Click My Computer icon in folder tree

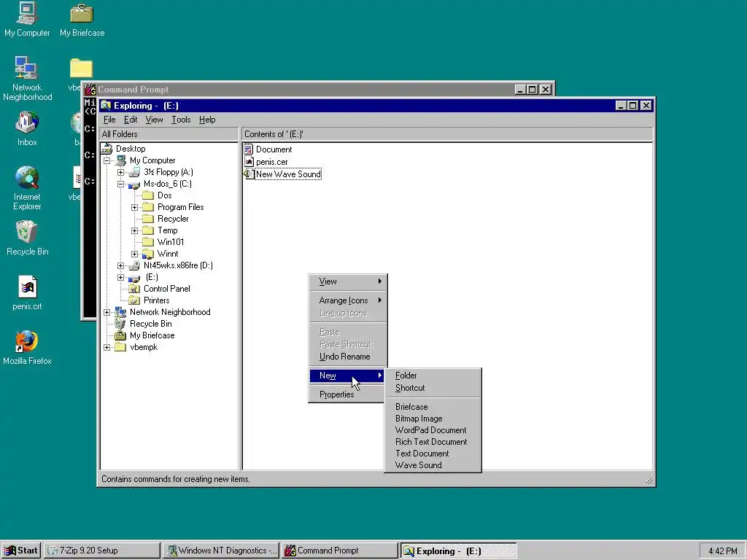(x=121, y=160)
